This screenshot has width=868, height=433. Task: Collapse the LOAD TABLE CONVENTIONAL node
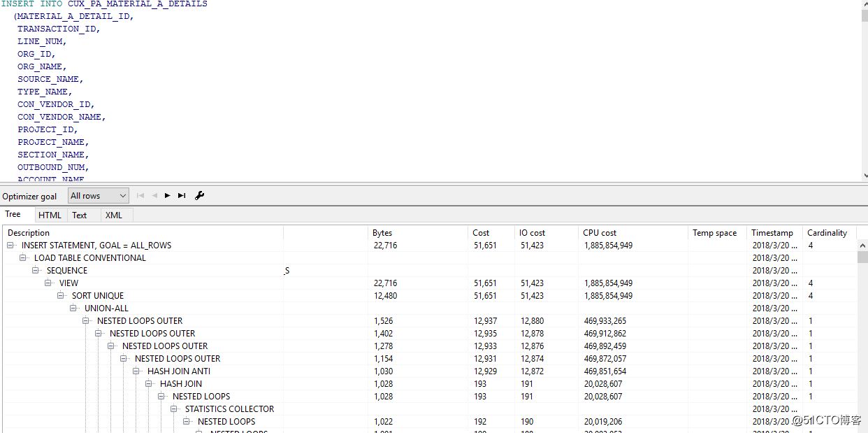pos(23,258)
